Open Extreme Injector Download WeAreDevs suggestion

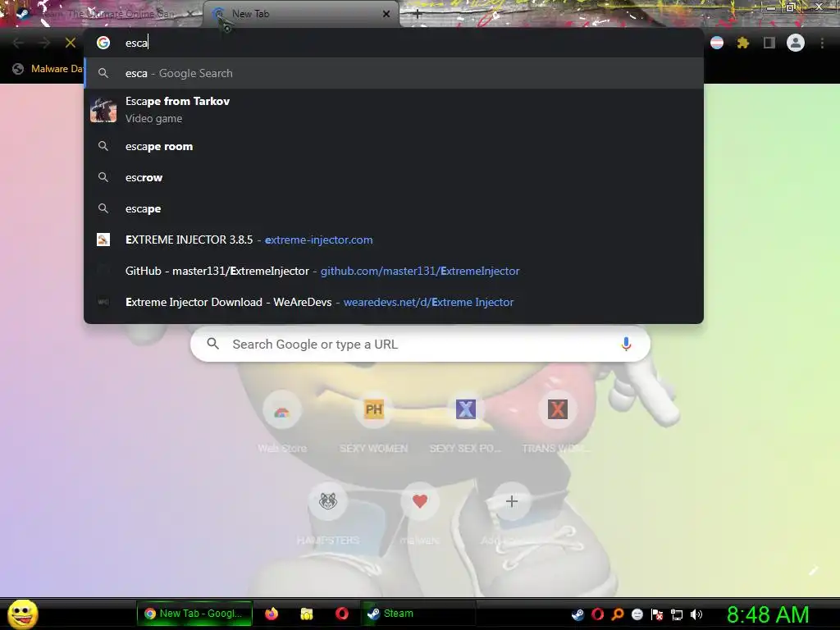[394, 302]
